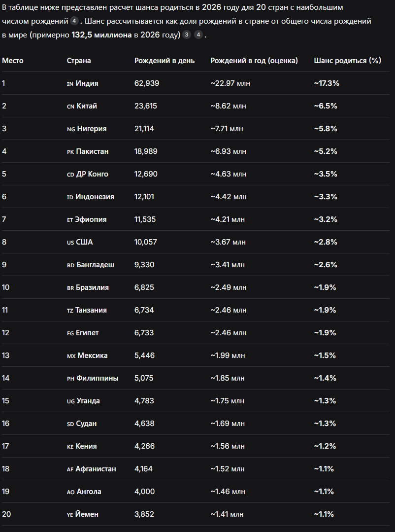Select the Пакистан country name cell
This screenshot has height=532, width=395.
[x=92, y=151]
